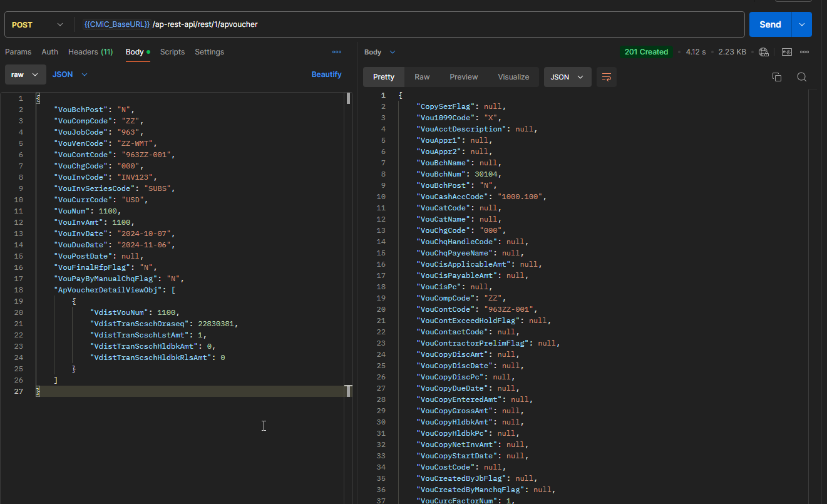Open the response Body section dropdown
This screenshot has height=504, width=827.
click(x=380, y=53)
